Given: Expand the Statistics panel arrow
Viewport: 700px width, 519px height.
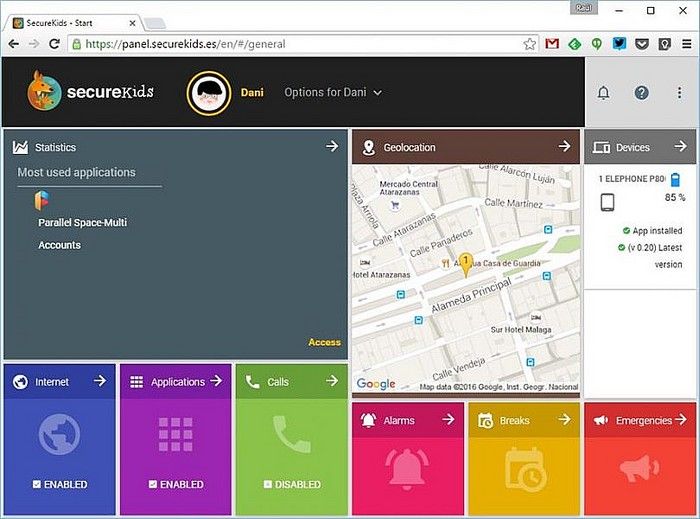Looking at the screenshot, I should click(332, 147).
